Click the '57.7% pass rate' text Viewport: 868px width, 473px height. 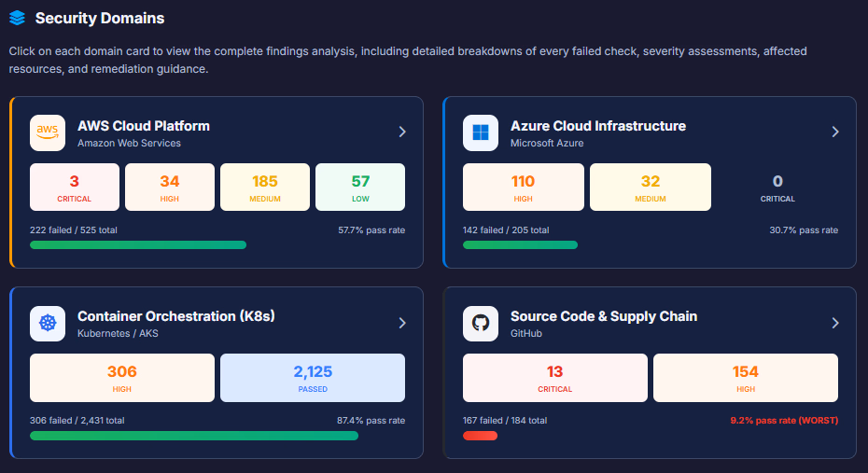pyautogui.click(x=371, y=230)
